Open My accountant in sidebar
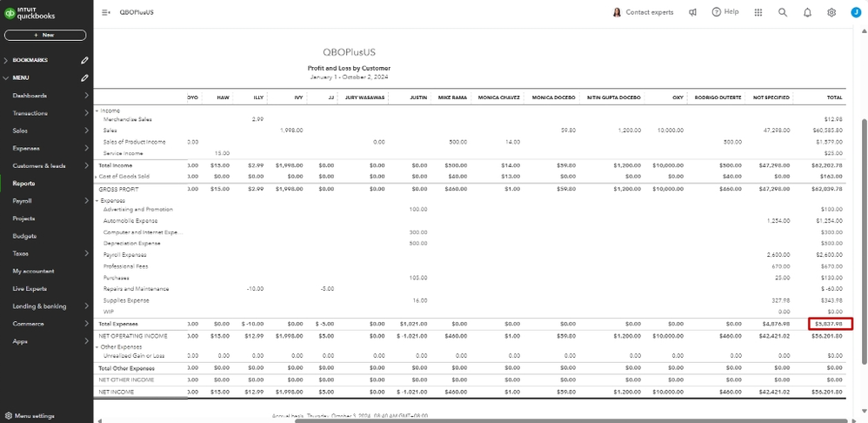Screen dimensions: 868x423 click(x=33, y=272)
